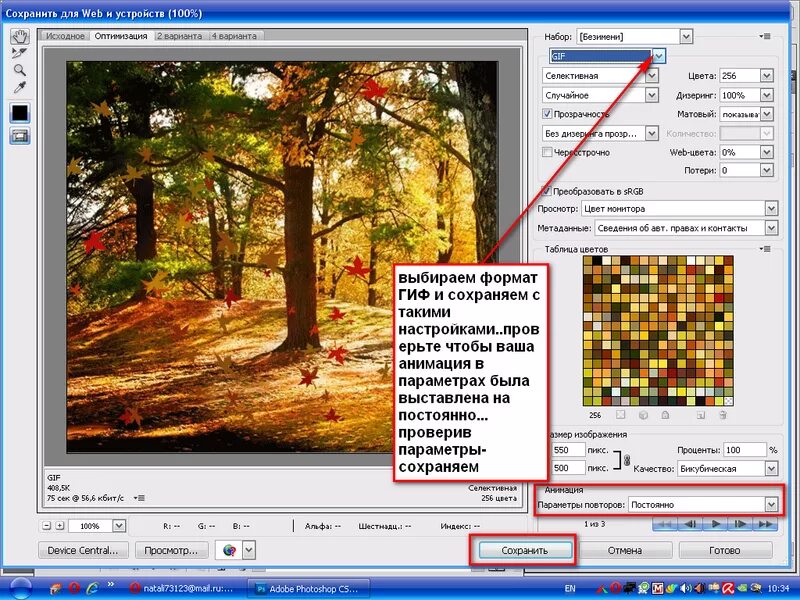The height and width of the screenshot is (600, 800).
Task: Map selected colors to transparent icon
Action: click(x=620, y=415)
